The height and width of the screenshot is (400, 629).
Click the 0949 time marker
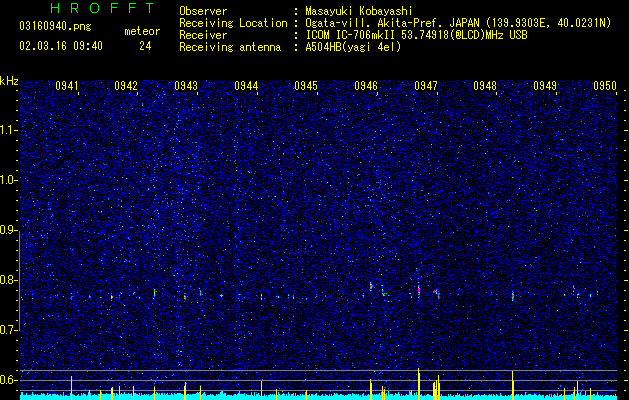click(545, 86)
